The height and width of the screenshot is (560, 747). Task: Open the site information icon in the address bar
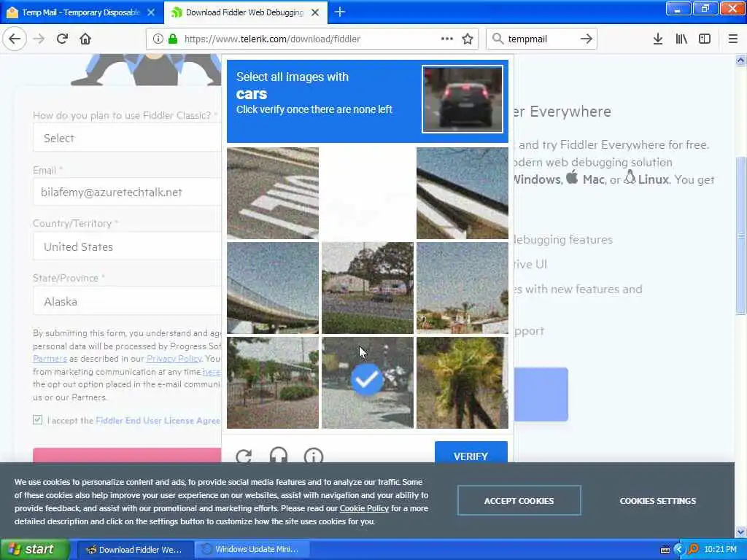158,39
